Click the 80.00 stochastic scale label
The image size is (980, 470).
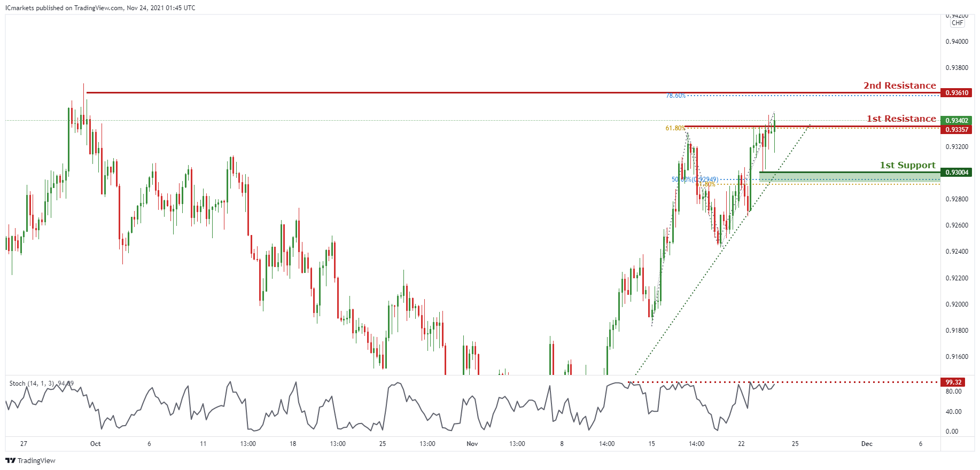[953, 391]
